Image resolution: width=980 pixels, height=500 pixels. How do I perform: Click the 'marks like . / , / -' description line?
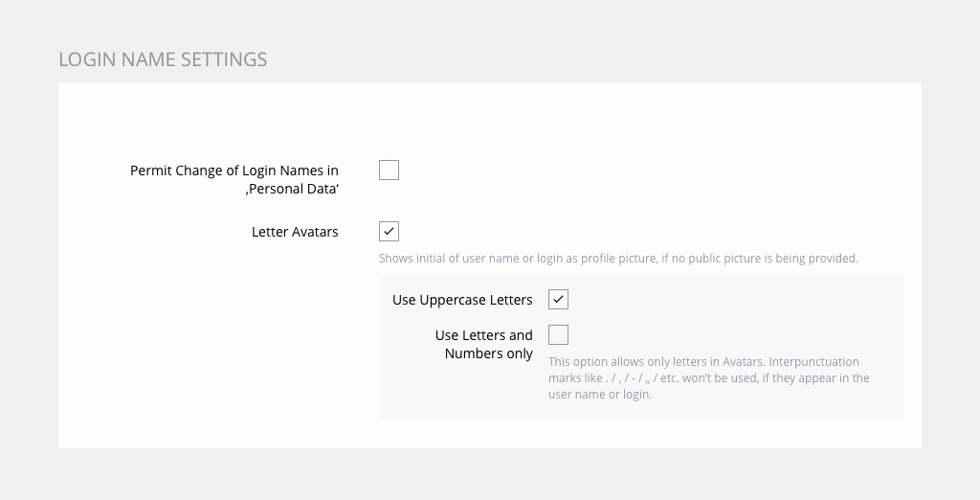[x=708, y=378]
